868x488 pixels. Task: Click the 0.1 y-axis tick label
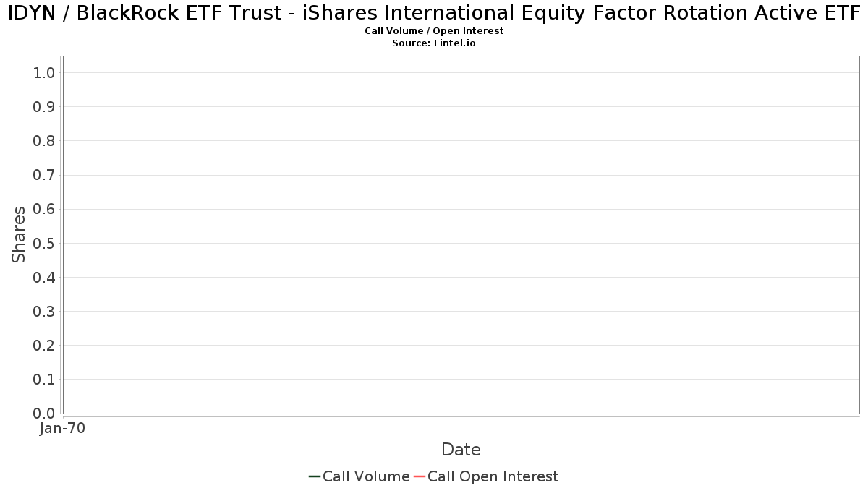(x=44, y=380)
